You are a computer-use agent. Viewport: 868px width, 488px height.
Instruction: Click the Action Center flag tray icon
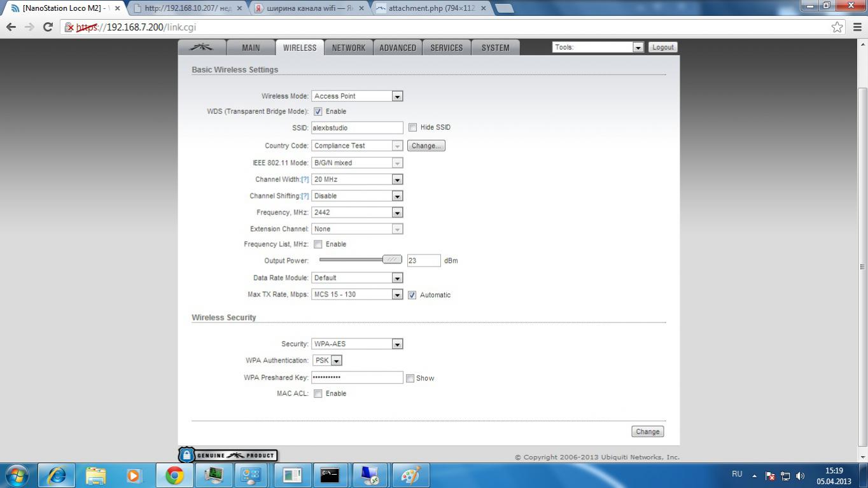pos(770,476)
